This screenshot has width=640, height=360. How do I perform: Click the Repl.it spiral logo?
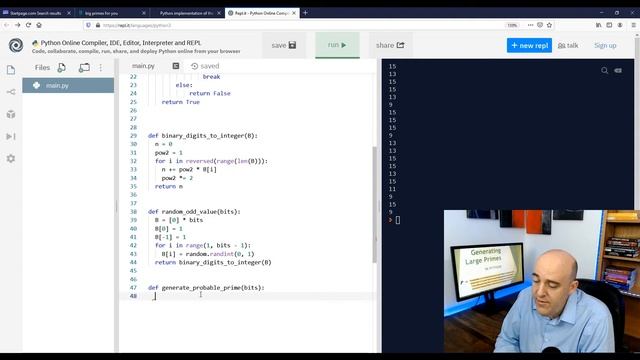click(16, 45)
